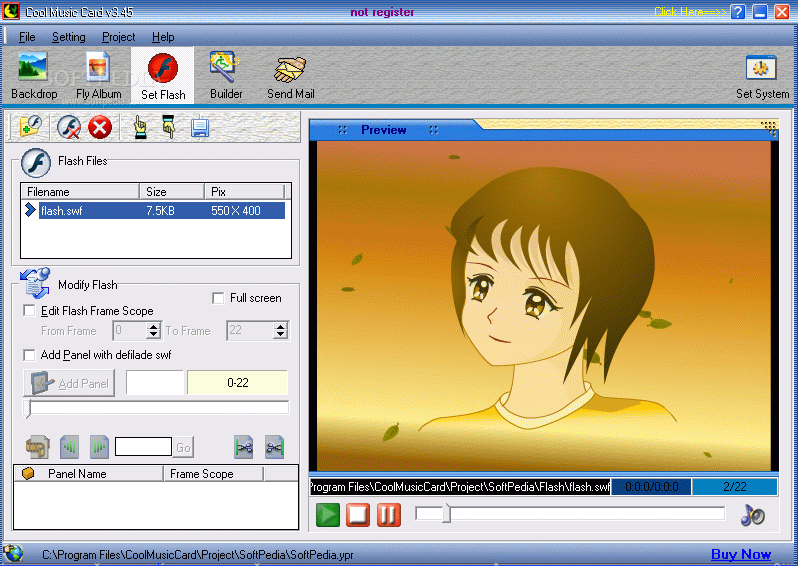Image resolution: width=798 pixels, height=566 pixels.
Task: Click the save disk icon
Action: tap(200, 128)
